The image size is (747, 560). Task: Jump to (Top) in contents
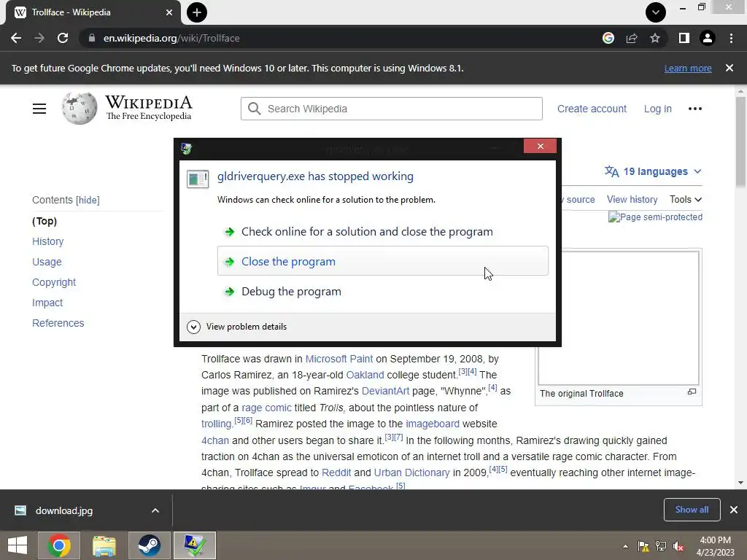click(x=44, y=221)
